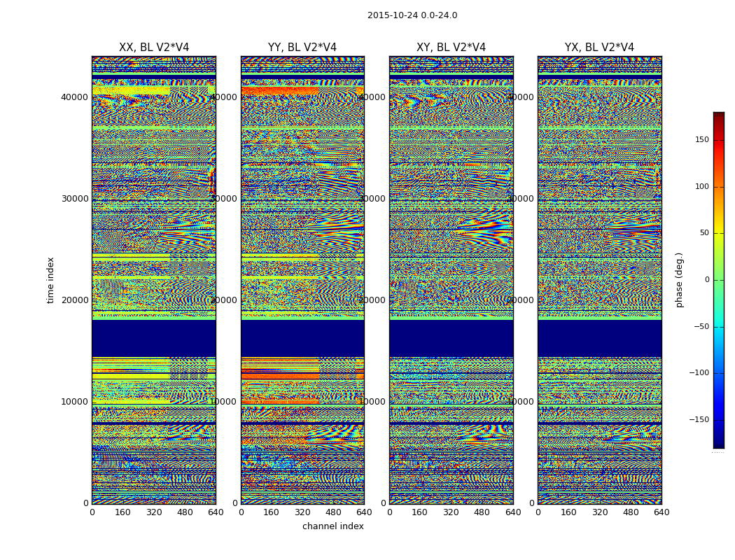Select XY panel channel tick '480'
The width and height of the screenshot is (735, 560).
click(x=482, y=512)
